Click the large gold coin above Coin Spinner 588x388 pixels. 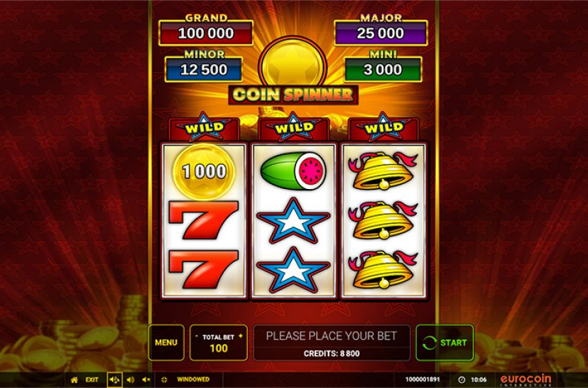tap(293, 63)
